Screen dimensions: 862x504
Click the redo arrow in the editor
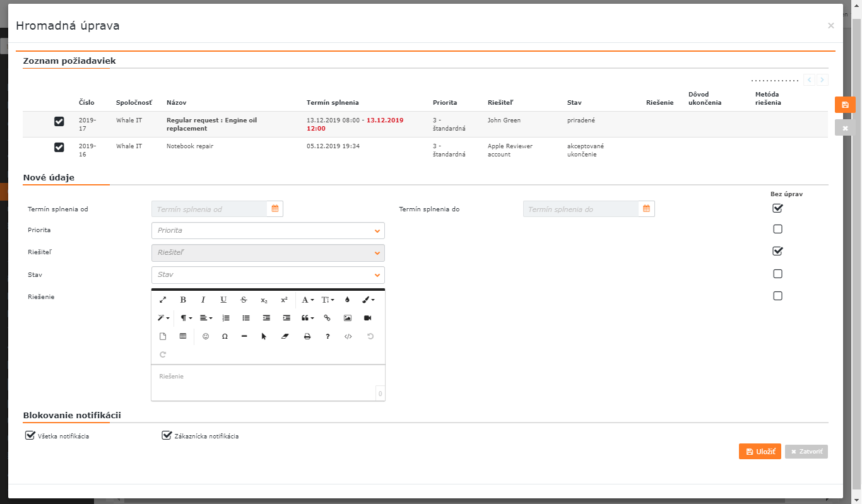(163, 355)
